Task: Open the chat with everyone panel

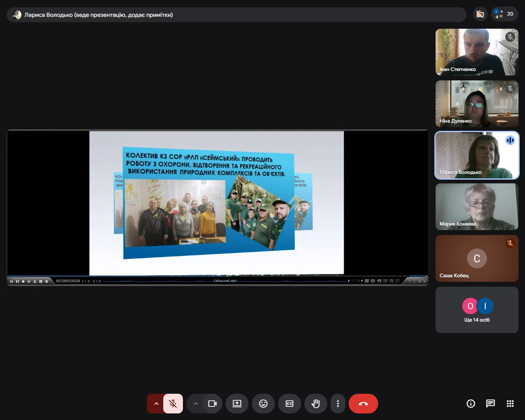Action: tap(491, 404)
